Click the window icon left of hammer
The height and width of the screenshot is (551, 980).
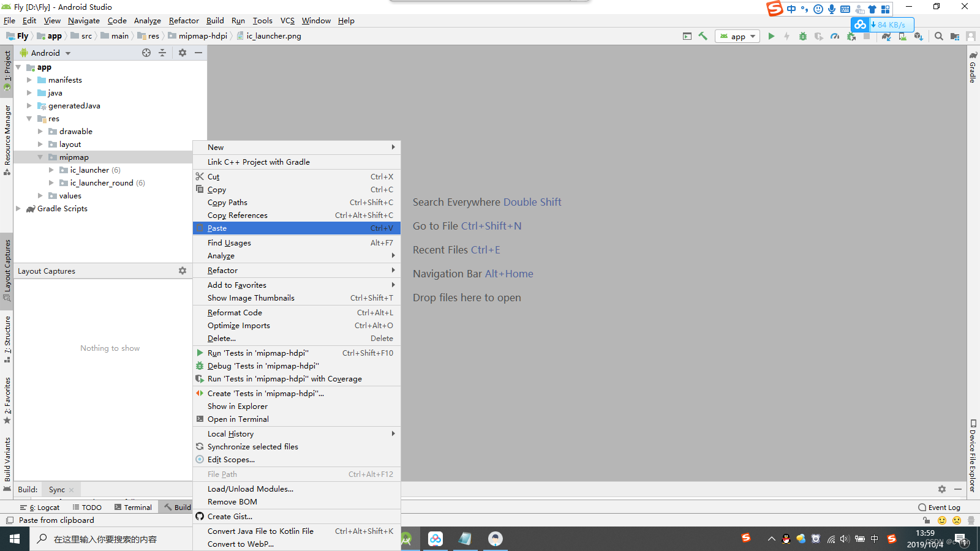point(687,36)
